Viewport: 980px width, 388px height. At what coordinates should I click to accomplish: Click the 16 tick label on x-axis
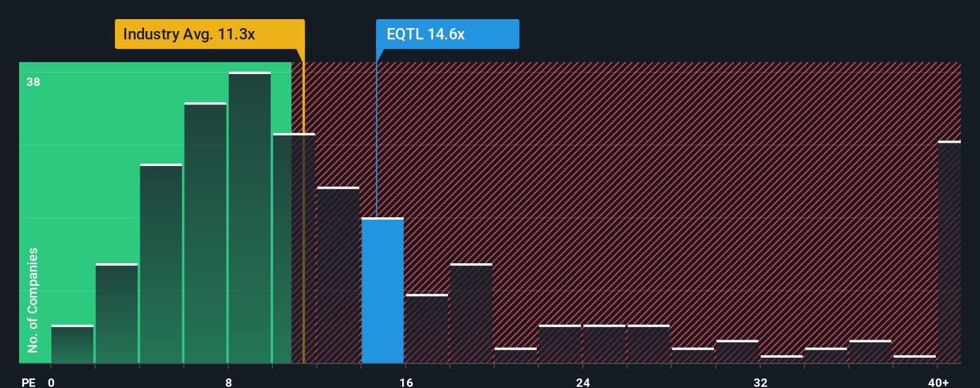pyautogui.click(x=406, y=382)
